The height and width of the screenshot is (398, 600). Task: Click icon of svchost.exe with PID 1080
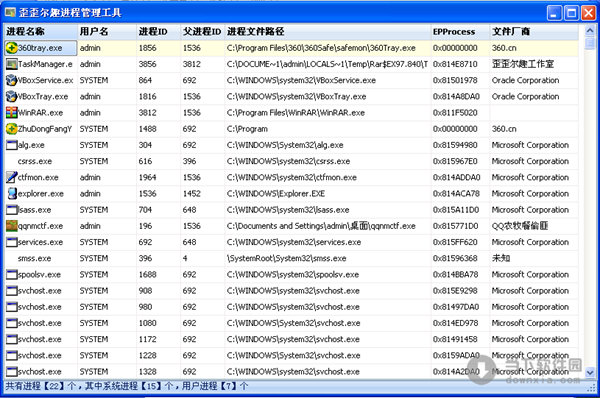[x=11, y=323]
